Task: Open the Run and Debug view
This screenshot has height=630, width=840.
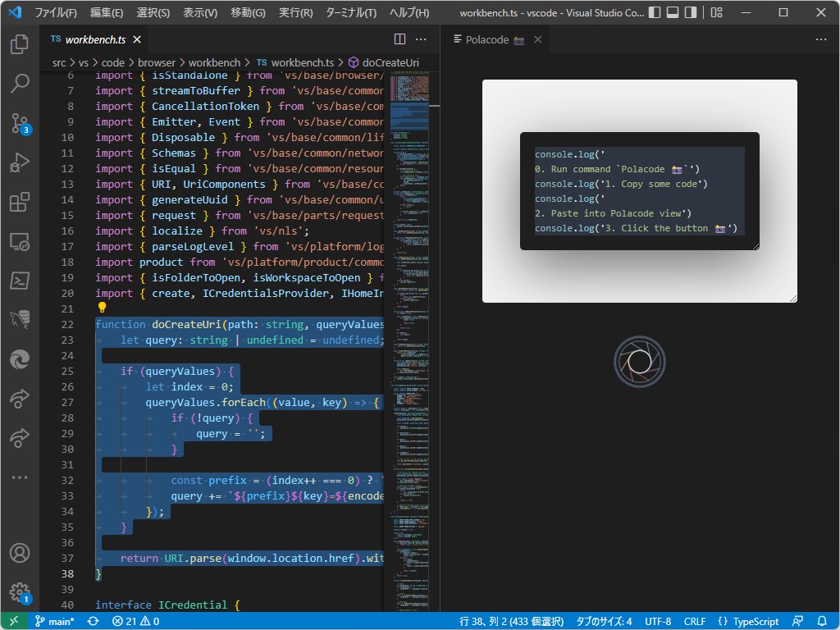Action: pyautogui.click(x=19, y=162)
